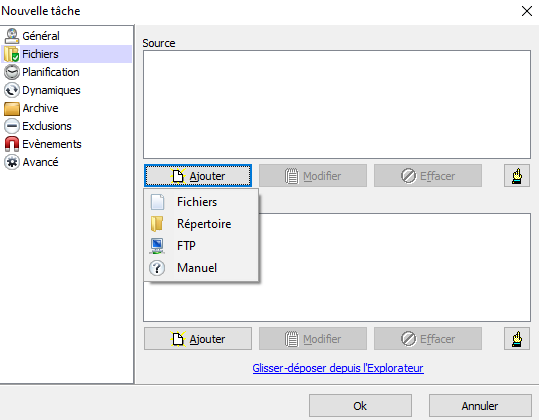Viewport: 539px width, 420px height.
Task: Click the destination Ajouter button
Action: [198, 339]
